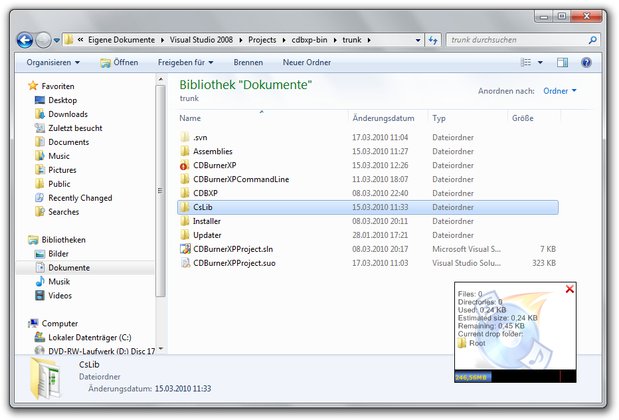Open the Videos library icon
The width and height of the screenshot is (619, 420).
coord(40,295)
